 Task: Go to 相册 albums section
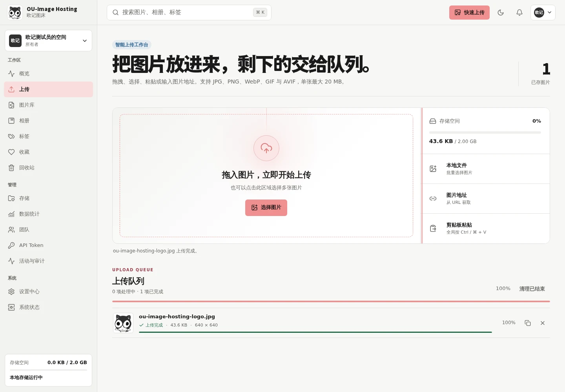[x=48, y=121]
